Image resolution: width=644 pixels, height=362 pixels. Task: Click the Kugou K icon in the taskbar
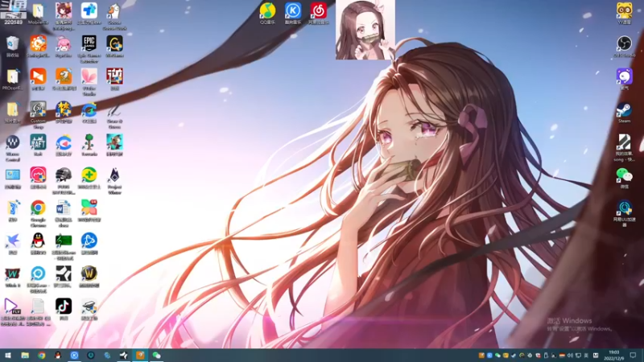point(74,356)
